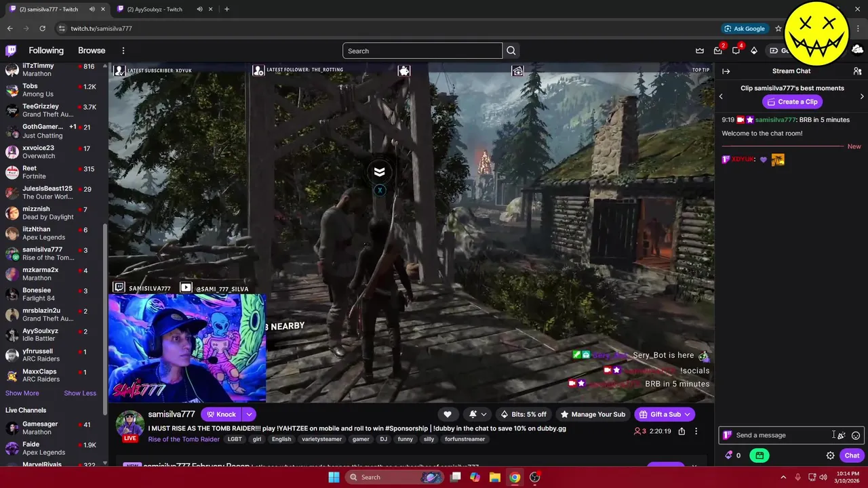
Task: Open a new browser tab
Action: coord(226,9)
